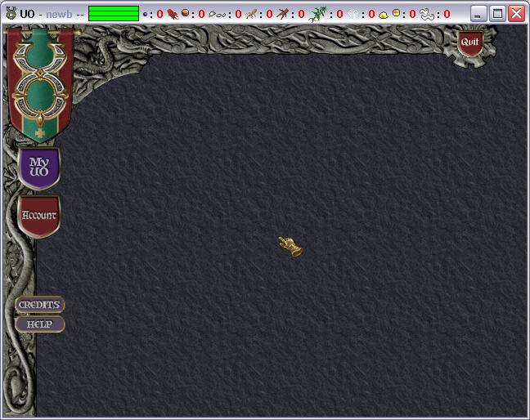
Task: Open the Help button
Action: point(39,324)
